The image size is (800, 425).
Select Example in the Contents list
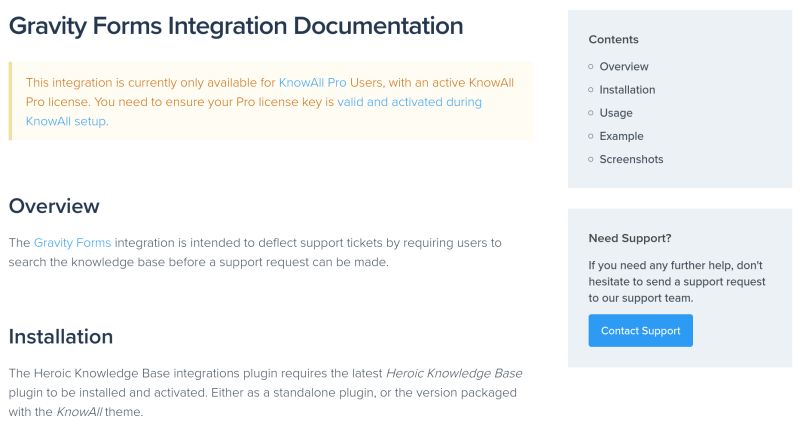coord(621,136)
